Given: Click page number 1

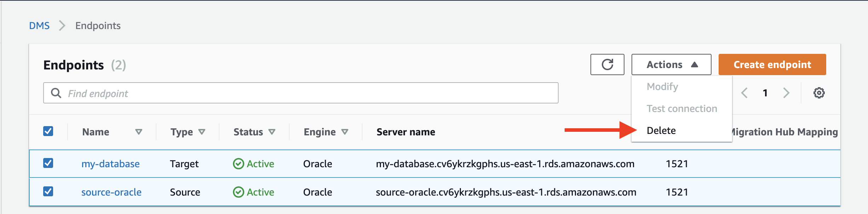Looking at the screenshot, I should (765, 93).
